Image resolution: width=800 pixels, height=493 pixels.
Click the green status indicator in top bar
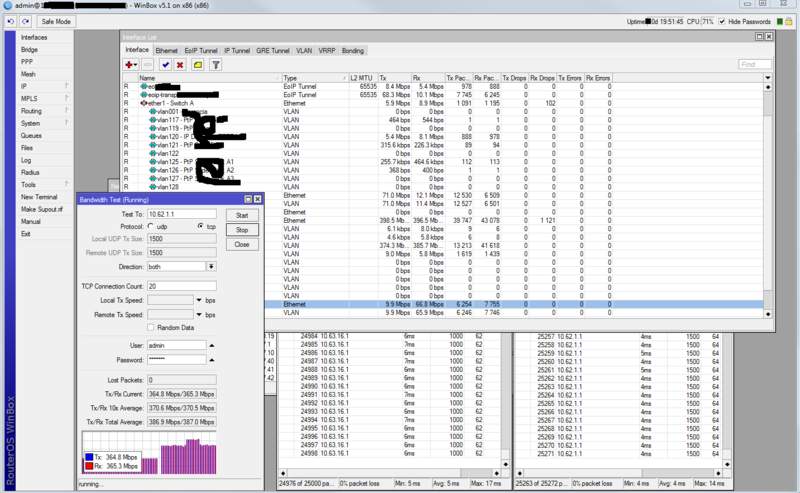[780, 21]
